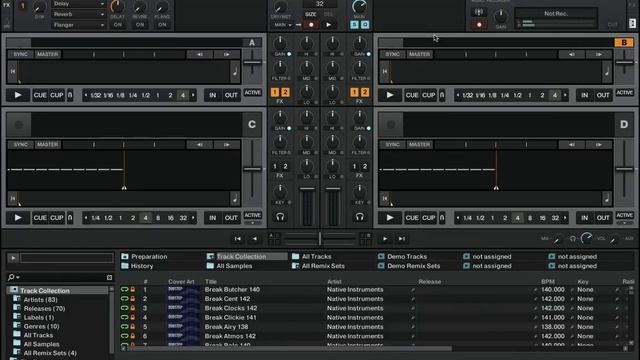Enable FX 2 assign for channel B

[x=364, y=93]
